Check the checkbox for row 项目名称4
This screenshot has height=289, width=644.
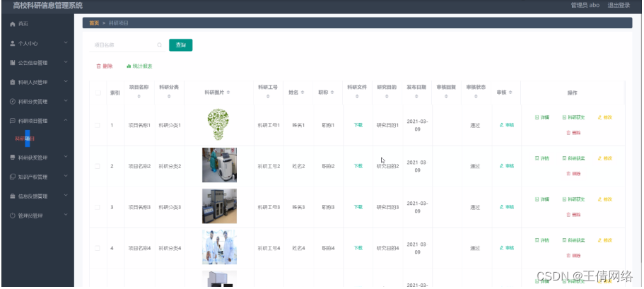click(98, 248)
